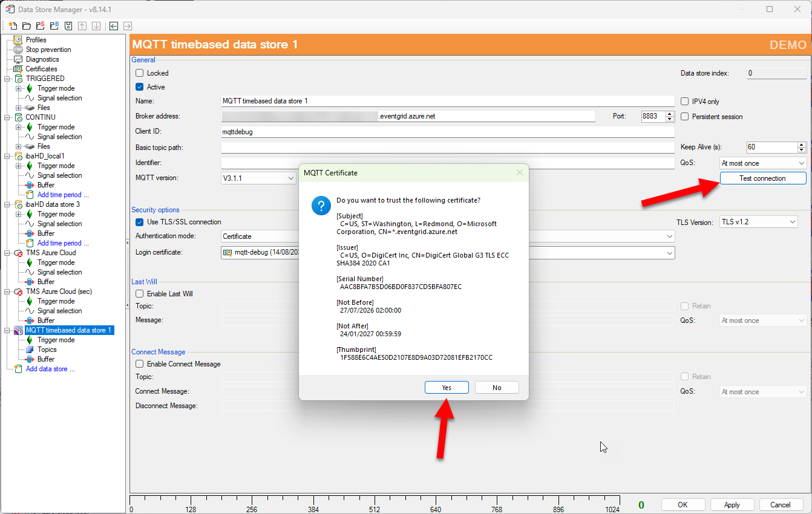Click the Client ID input field
812x514 pixels.
point(447,131)
